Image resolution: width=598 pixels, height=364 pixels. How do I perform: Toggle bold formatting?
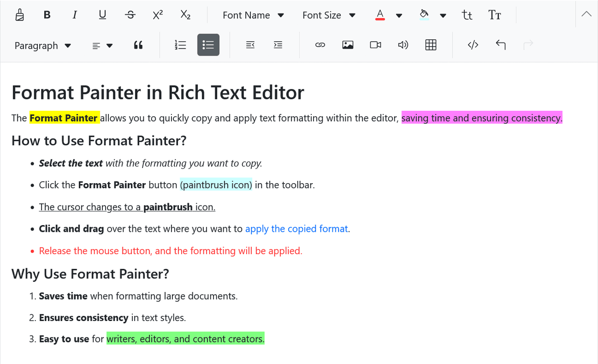(x=47, y=15)
